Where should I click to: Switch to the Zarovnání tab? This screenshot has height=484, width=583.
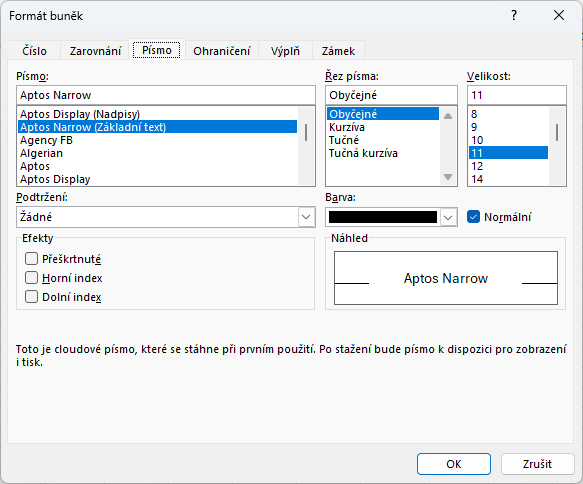coord(95,51)
